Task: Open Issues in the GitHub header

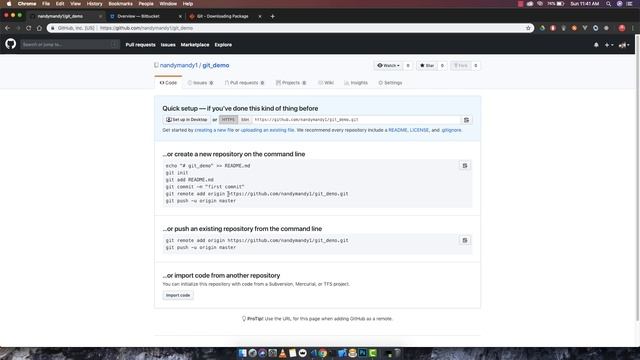Action: [x=168, y=45]
